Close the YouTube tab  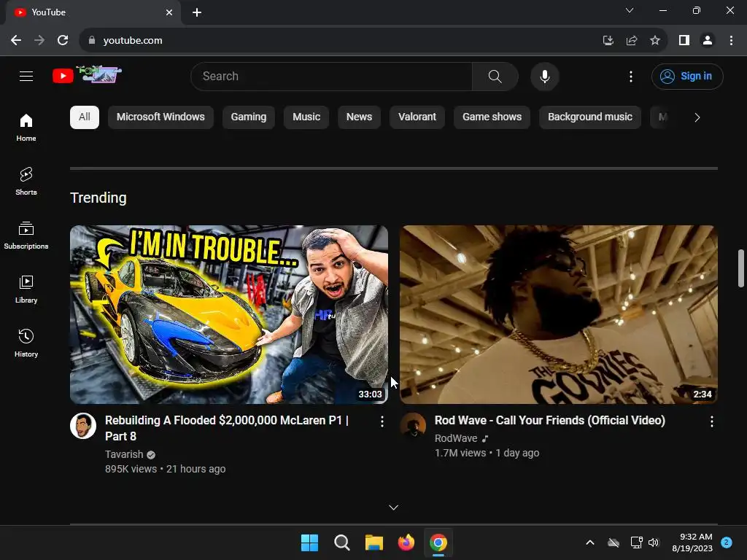[169, 12]
